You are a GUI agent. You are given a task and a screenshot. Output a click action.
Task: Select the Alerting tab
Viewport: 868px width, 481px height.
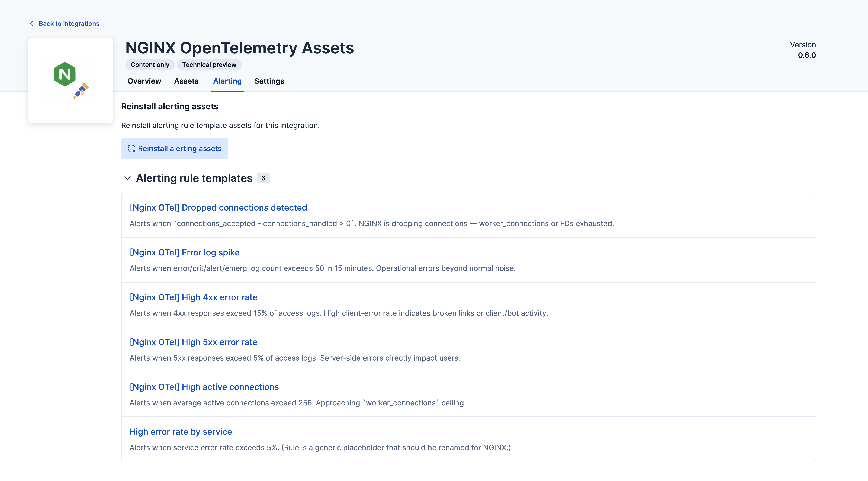pyautogui.click(x=227, y=81)
